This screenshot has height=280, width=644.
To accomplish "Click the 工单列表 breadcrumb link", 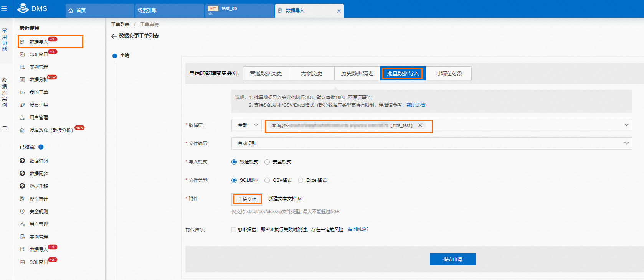I will click(x=120, y=25).
